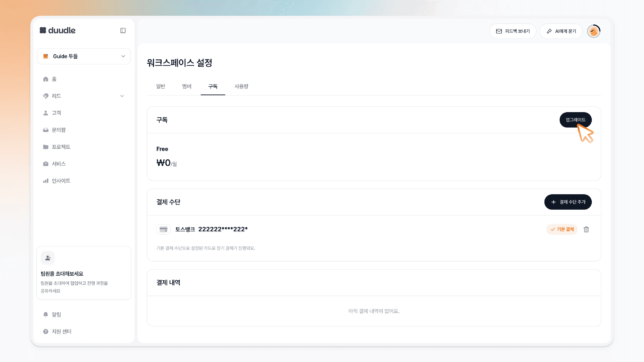Click the 인사이트 bar chart icon

(x=45, y=181)
